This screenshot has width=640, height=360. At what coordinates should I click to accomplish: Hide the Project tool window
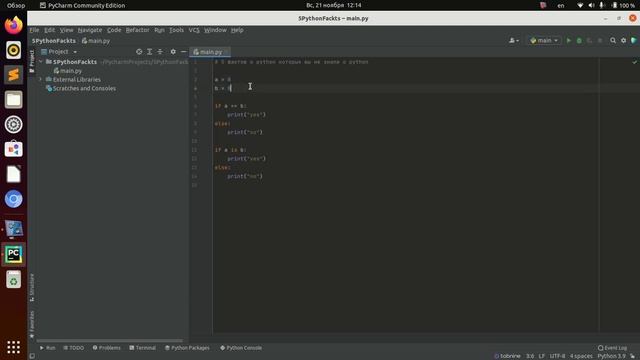point(183,52)
